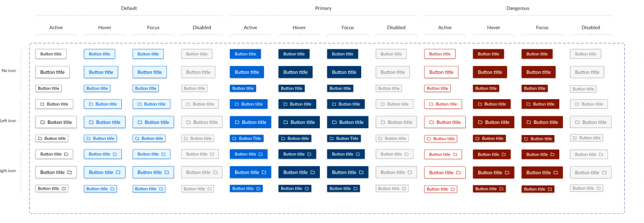Click folder icon in large Dangerous Focus left-icon button
Screen dimensions: 644x223
click(x=529, y=122)
